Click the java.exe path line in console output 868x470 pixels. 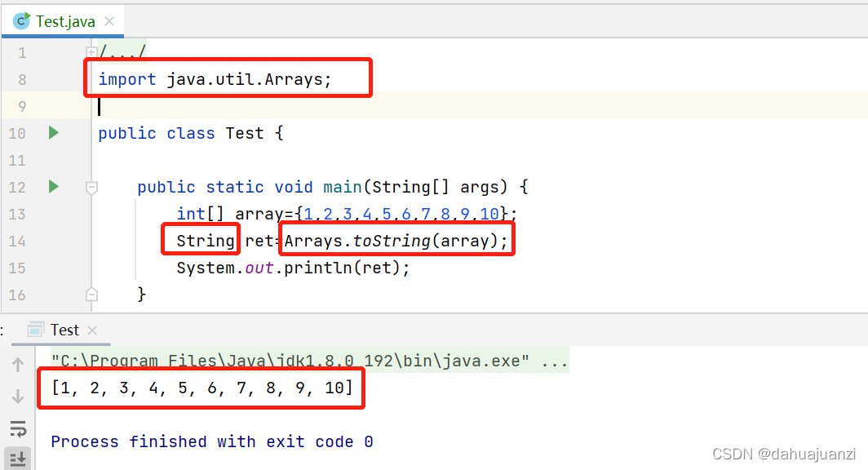click(310, 360)
